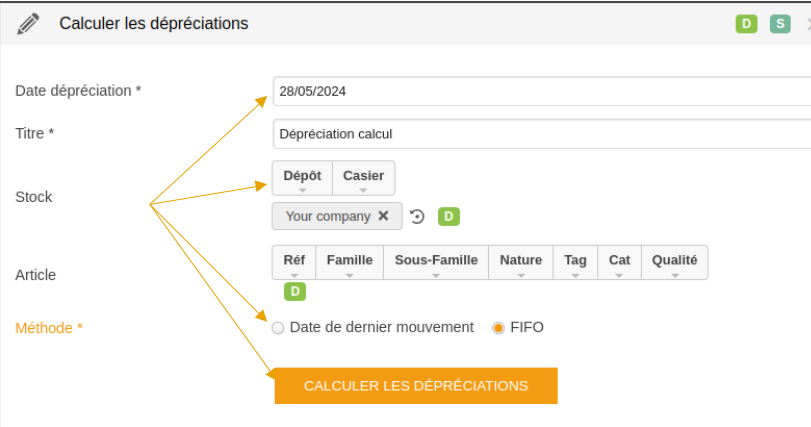This screenshot has width=811, height=427.
Task: Open the Dépôt stock dropdown
Action: [303, 178]
